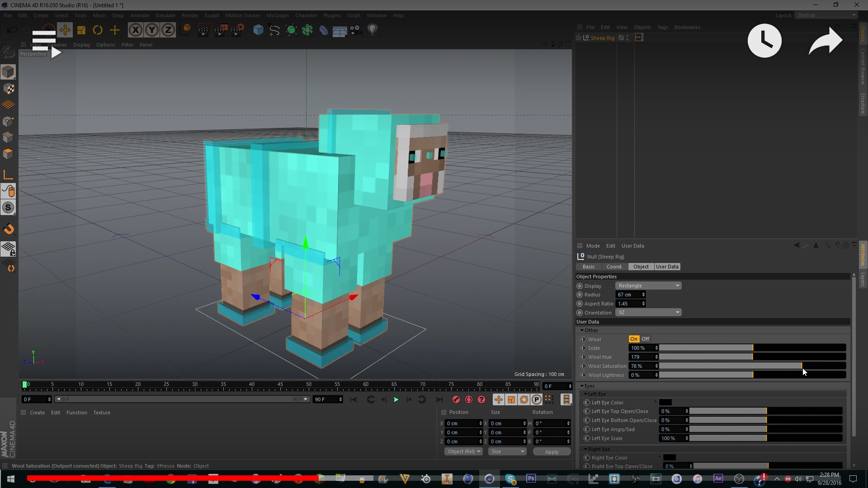The width and height of the screenshot is (868, 488).
Task: Open Attribute manager Mode menu
Action: (x=593, y=246)
